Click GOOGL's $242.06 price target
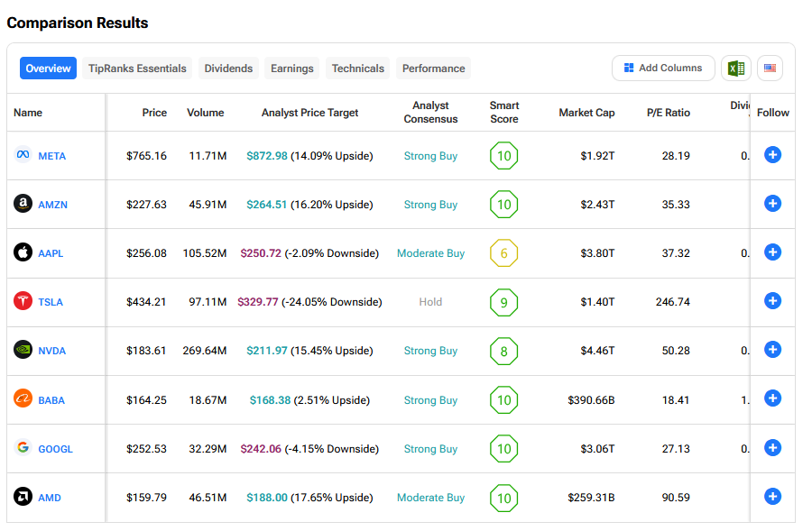 [261, 449]
